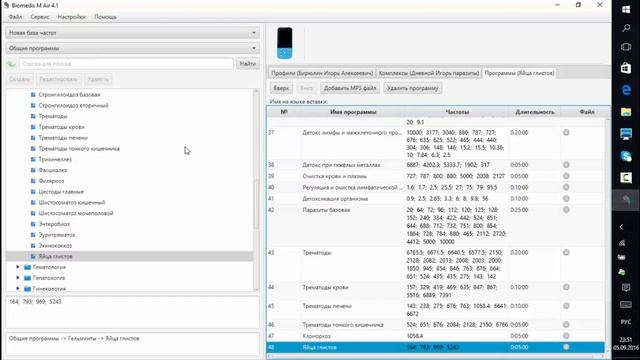Toggle file circle for row 47 Клонорхоз

click(566, 336)
